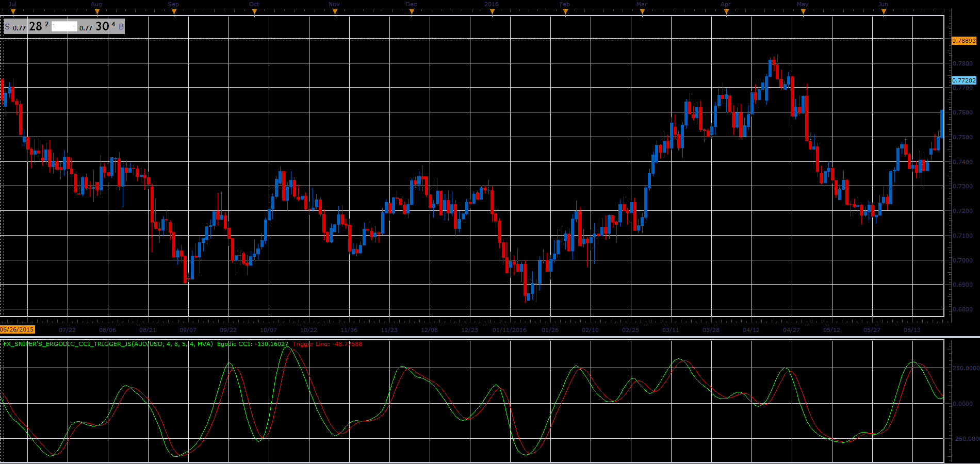Click the 0.7800 price axis label
Viewport: 980px width, 464px height.
(962, 63)
